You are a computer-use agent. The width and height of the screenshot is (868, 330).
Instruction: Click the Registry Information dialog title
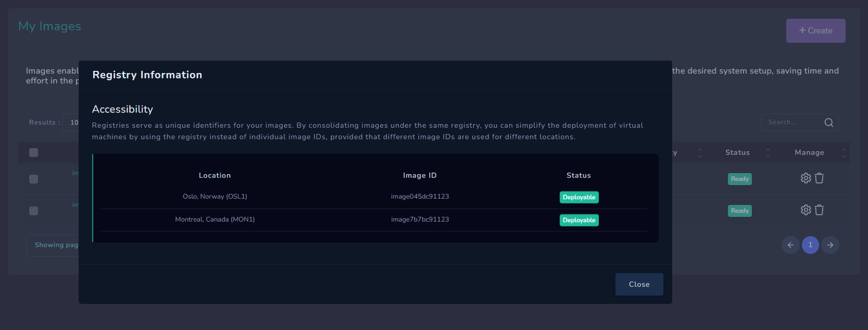pos(147,75)
